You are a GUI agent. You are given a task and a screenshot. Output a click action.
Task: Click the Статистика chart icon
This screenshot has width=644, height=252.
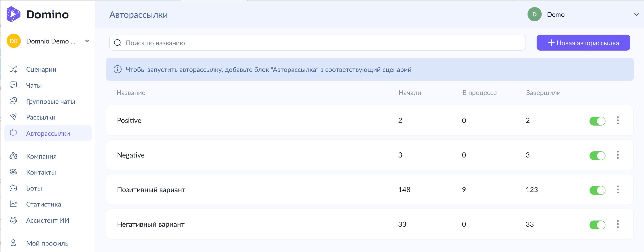(13, 204)
